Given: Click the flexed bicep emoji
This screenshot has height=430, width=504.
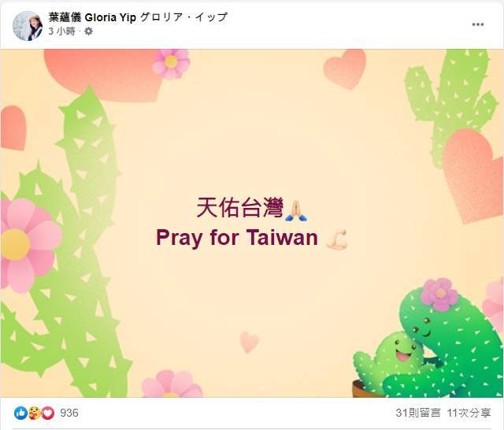Looking at the screenshot, I should point(336,239).
